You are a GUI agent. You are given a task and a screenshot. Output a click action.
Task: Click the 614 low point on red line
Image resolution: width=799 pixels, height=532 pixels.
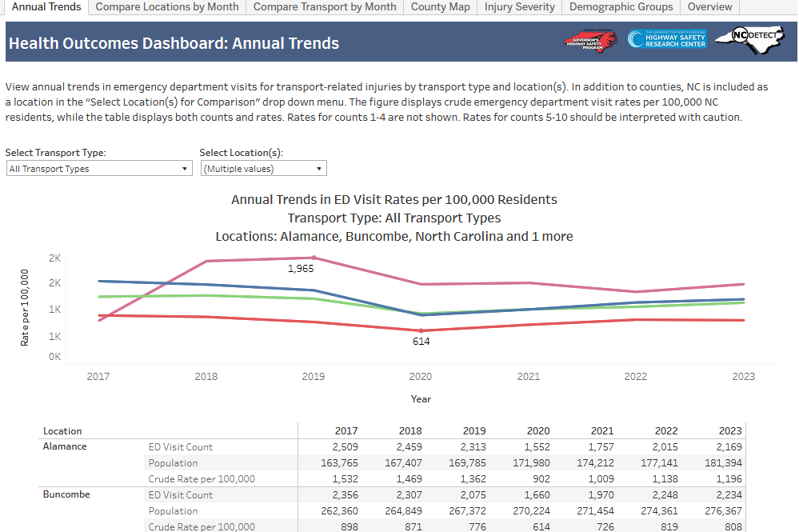(x=421, y=330)
